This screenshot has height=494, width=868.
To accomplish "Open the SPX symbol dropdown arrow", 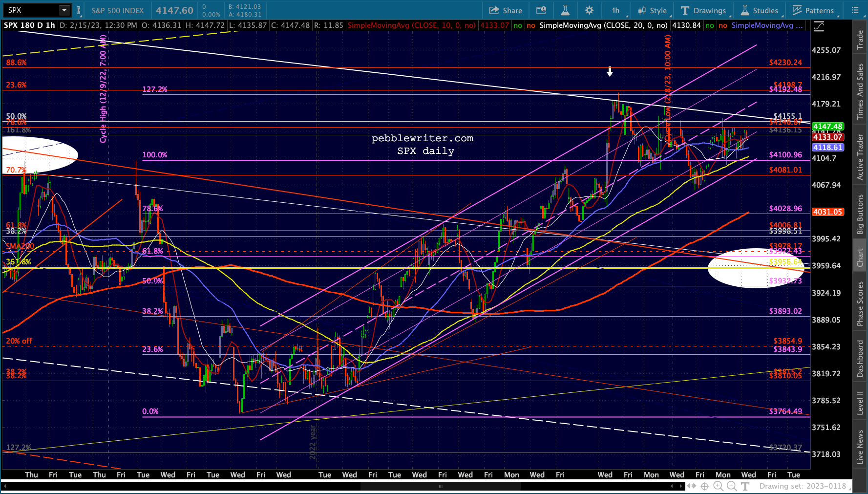I will pyautogui.click(x=64, y=10).
